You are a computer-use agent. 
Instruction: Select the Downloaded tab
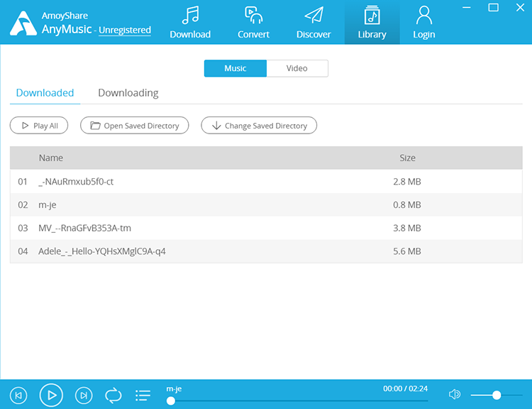tap(45, 93)
